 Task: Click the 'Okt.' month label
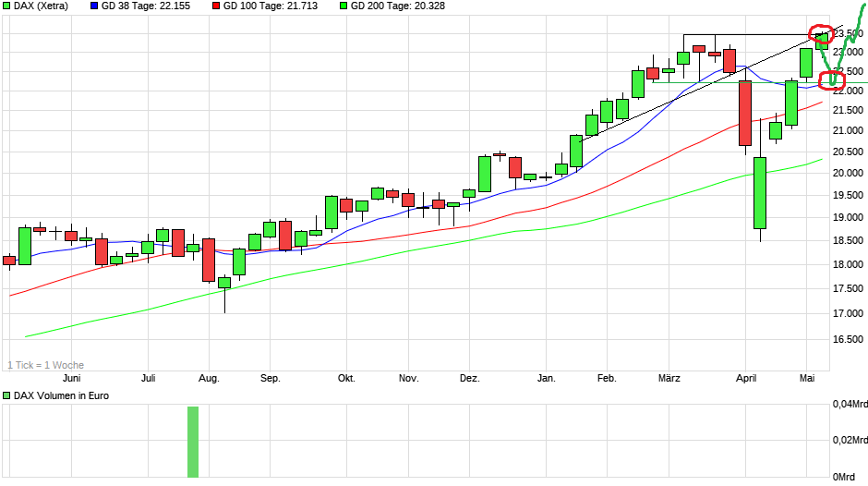346,379
